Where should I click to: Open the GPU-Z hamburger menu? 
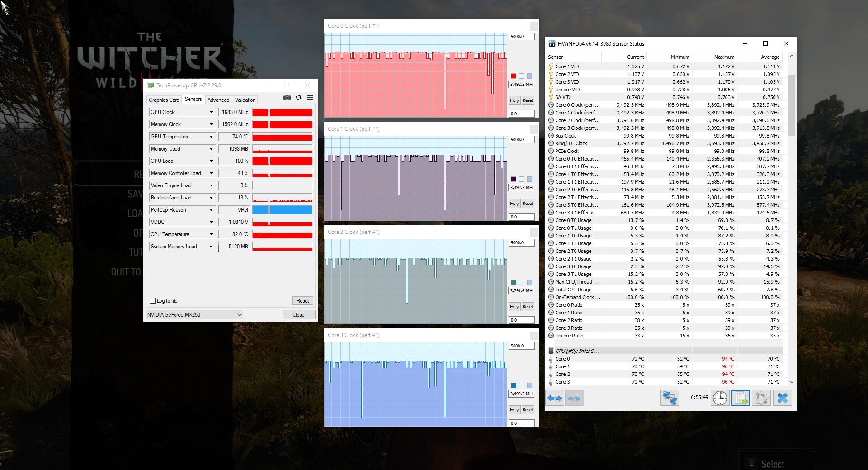(310, 97)
